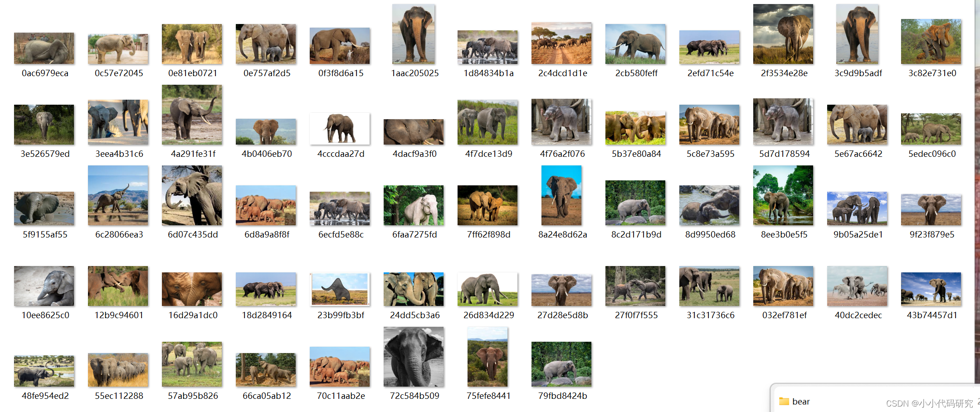Select thumbnail 0e757af2d5

[x=266, y=44]
